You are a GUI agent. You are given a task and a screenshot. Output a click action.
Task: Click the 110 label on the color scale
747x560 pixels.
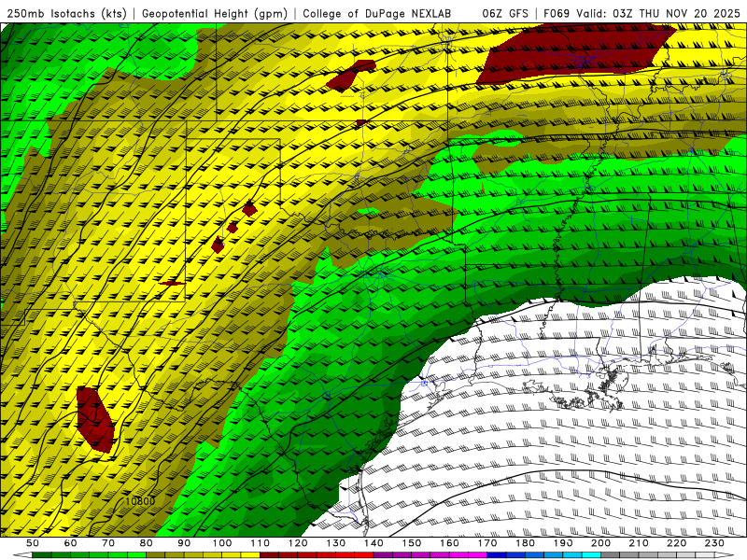260,543
